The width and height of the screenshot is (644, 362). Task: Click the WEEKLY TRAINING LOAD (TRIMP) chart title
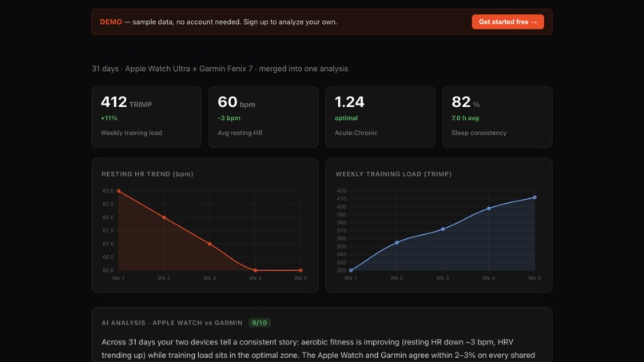click(x=393, y=174)
